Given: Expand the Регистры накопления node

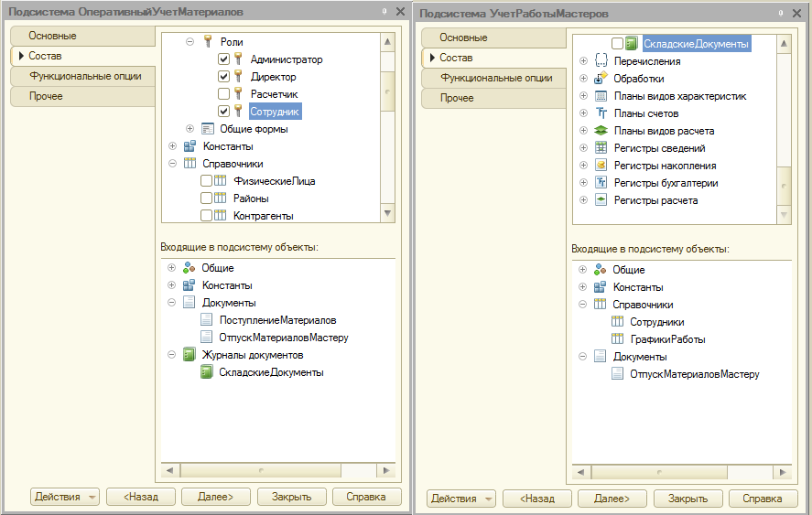Looking at the screenshot, I should pyautogui.click(x=583, y=165).
